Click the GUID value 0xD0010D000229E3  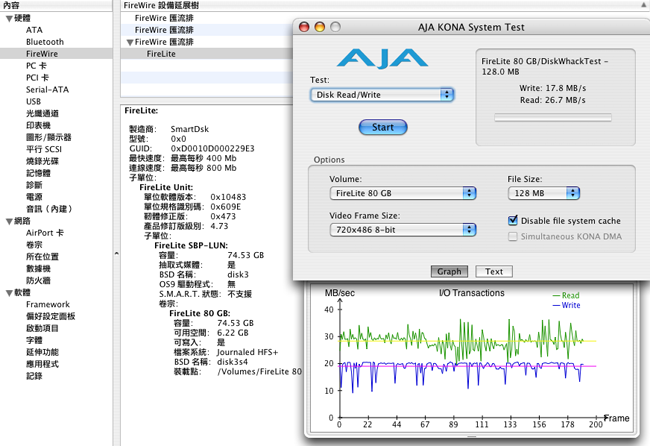click(x=213, y=148)
